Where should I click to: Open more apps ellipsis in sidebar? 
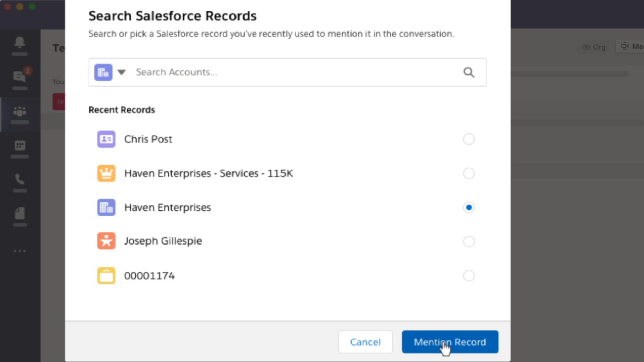coord(20,251)
